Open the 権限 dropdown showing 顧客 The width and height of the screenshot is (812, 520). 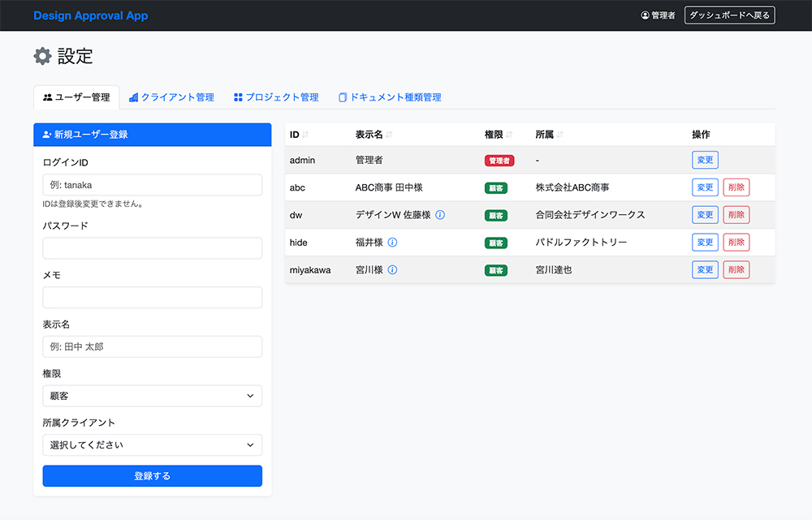pos(152,396)
